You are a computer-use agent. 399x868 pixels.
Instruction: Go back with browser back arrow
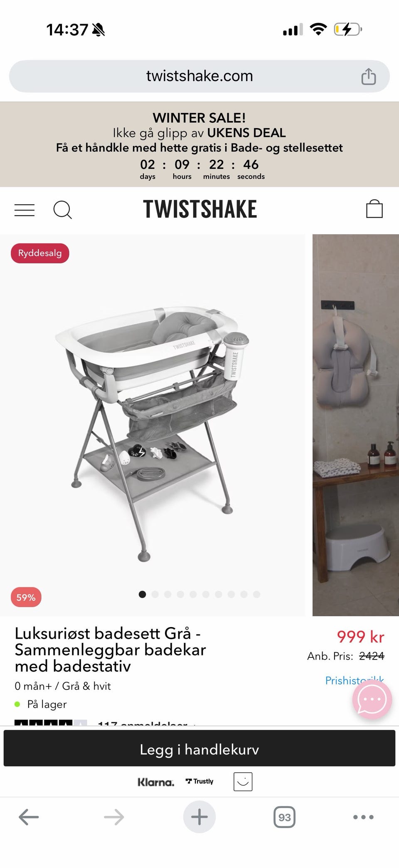[29, 816]
